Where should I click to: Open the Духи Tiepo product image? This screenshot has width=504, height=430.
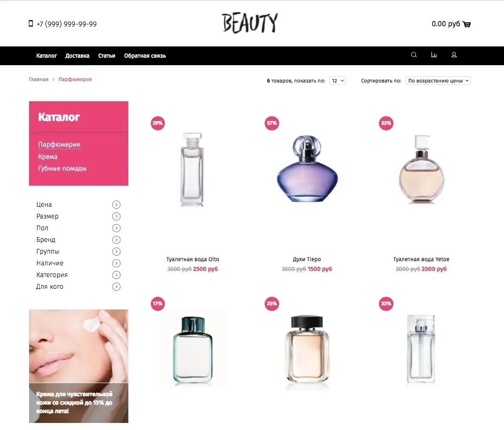coord(307,169)
